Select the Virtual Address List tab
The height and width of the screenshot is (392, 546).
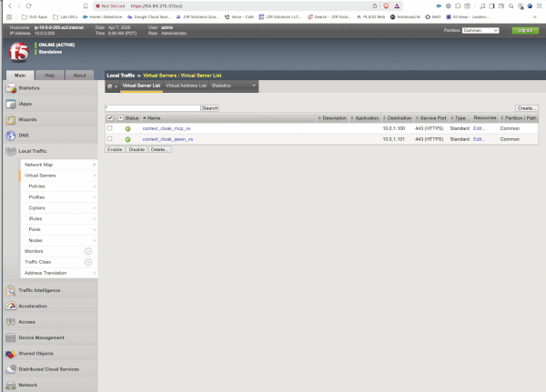[x=186, y=85]
